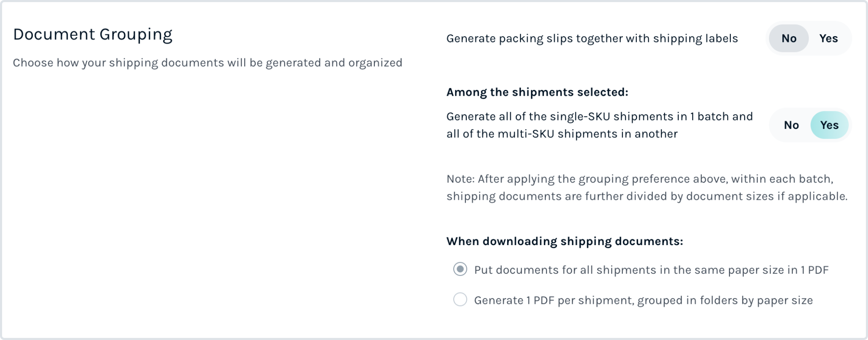Image resolution: width=868 pixels, height=340 pixels.
Task: Choose No for single-SKU batch grouping
Action: (x=791, y=125)
